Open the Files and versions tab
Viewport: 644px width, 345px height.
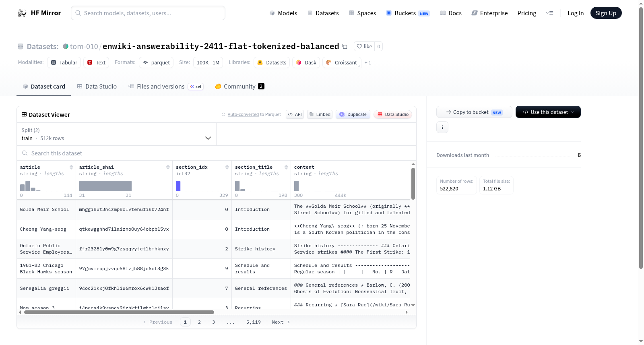166,87
